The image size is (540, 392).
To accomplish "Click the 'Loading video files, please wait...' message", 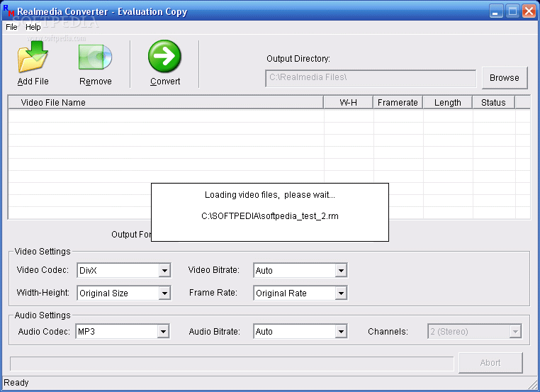I will [270, 195].
